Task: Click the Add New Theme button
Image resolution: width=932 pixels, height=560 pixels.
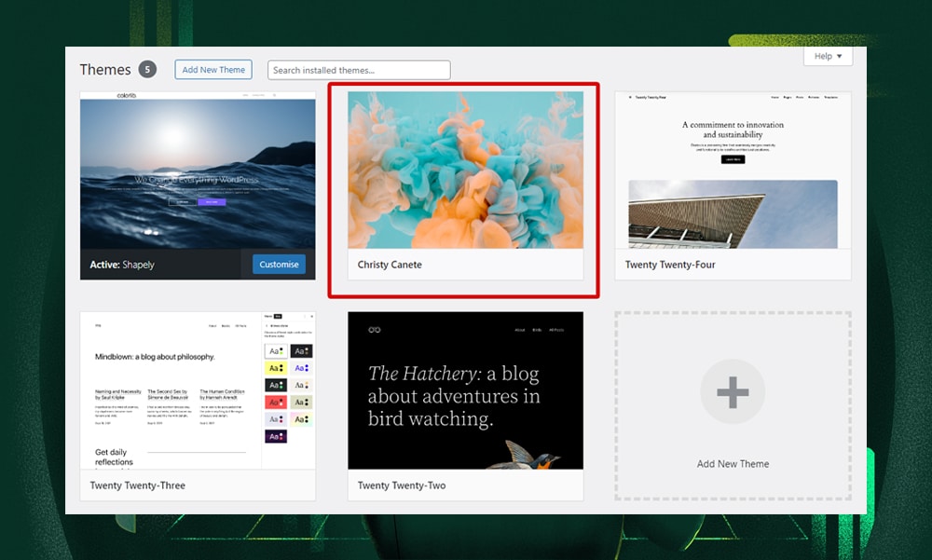Action: pyautogui.click(x=212, y=69)
